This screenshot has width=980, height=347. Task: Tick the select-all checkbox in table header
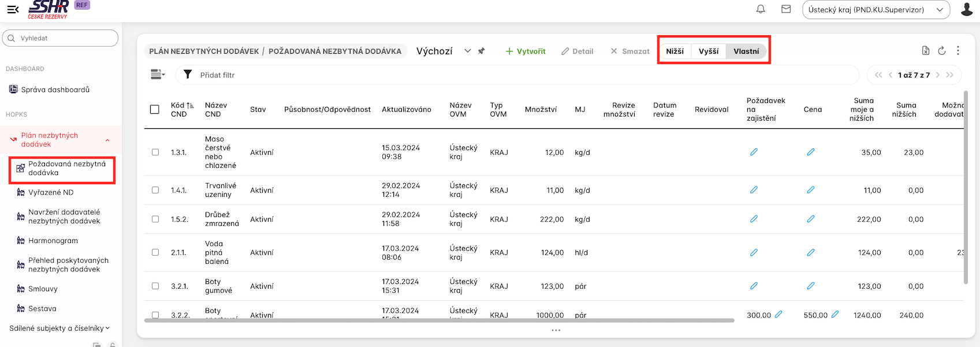pyautogui.click(x=155, y=109)
